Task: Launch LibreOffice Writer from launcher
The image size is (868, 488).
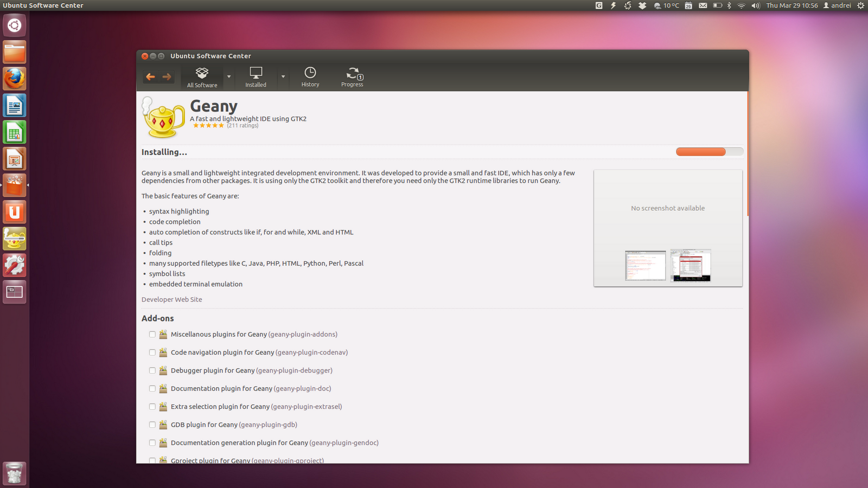Action: click(15, 105)
